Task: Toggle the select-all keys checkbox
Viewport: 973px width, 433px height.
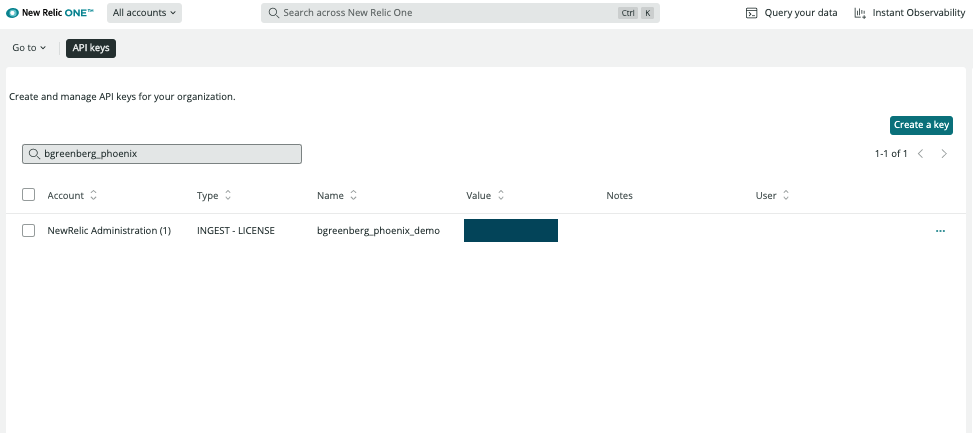Action: click(x=29, y=196)
